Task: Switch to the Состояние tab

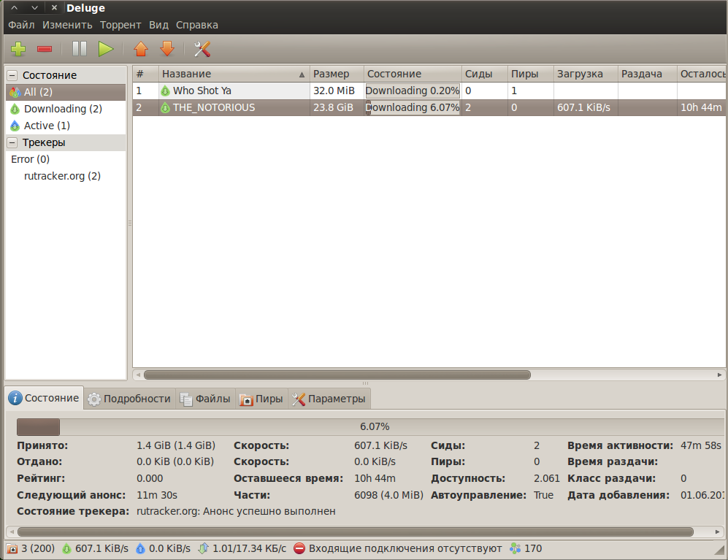Action: tap(44, 398)
